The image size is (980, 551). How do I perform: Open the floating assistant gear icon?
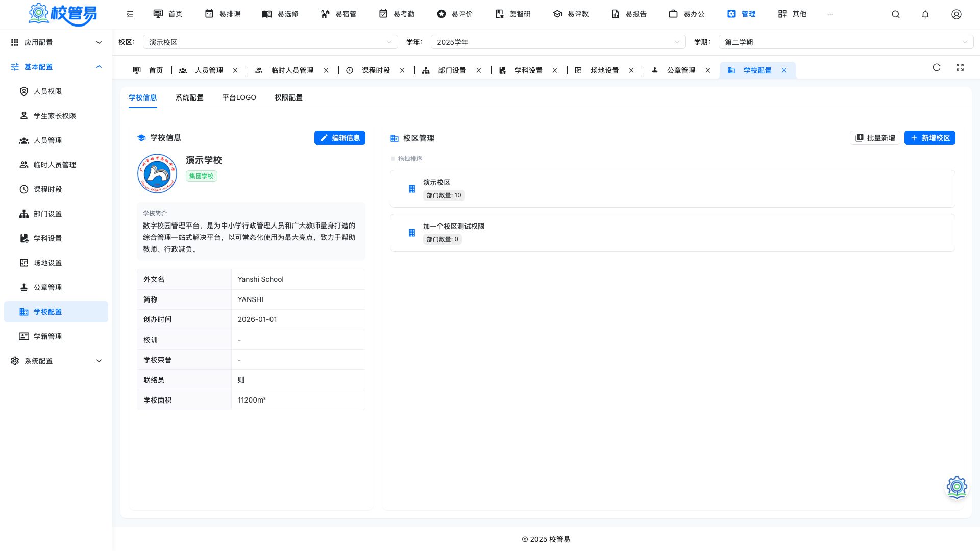(957, 487)
